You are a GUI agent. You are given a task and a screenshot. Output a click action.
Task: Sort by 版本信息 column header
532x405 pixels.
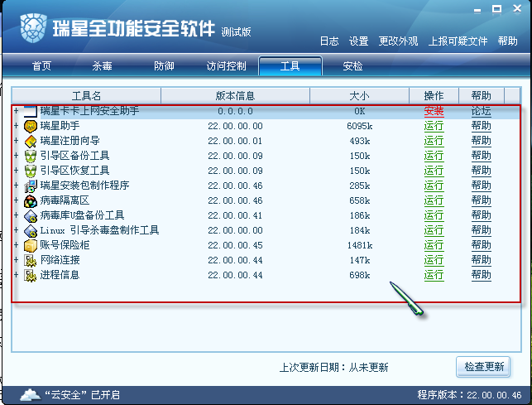235,96
